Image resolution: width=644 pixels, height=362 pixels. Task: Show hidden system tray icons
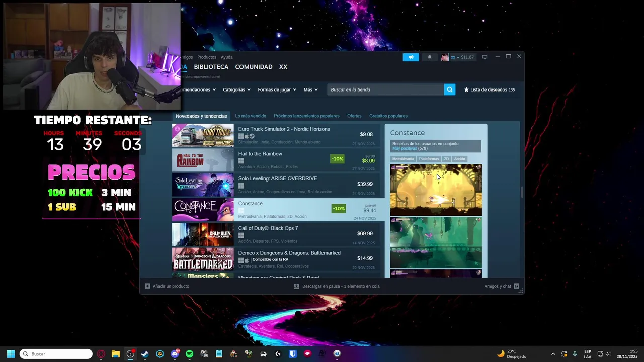pos(553,354)
